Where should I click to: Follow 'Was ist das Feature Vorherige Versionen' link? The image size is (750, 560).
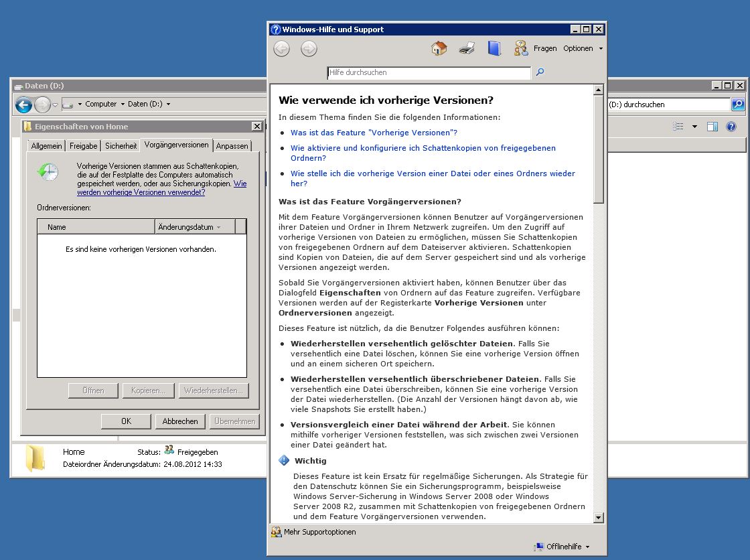374,133
